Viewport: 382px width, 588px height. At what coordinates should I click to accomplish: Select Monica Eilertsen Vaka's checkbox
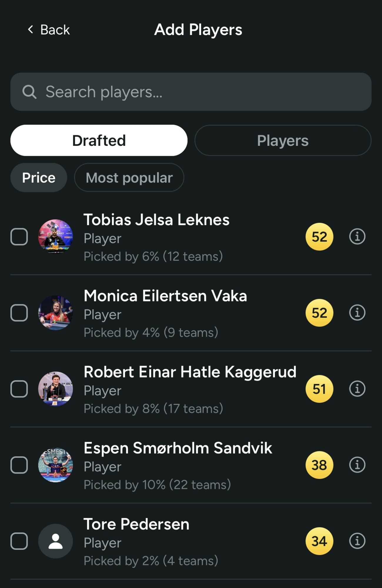pyautogui.click(x=19, y=313)
